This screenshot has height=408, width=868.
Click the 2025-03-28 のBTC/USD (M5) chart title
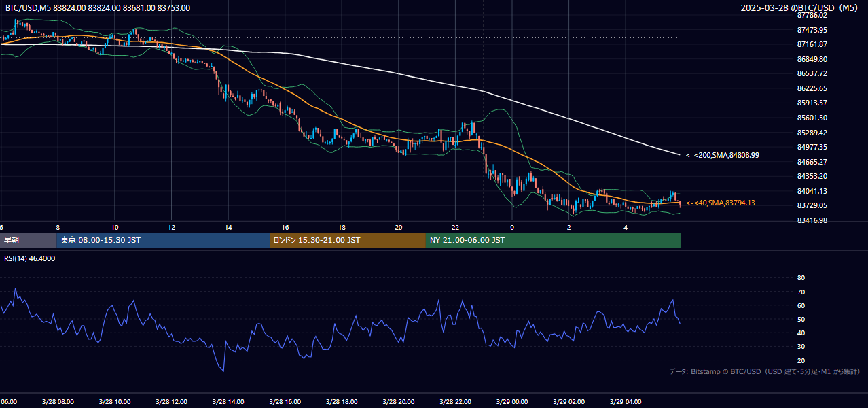point(800,8)
